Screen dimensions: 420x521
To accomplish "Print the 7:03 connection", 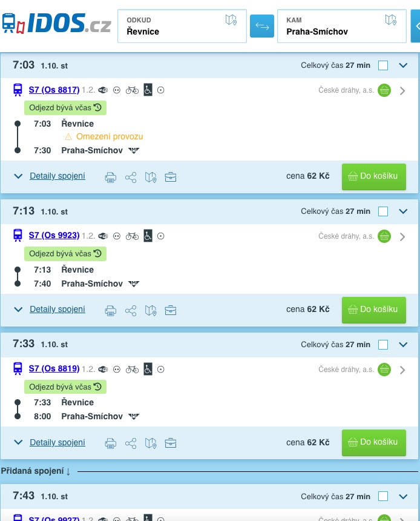I will (110, 177).
